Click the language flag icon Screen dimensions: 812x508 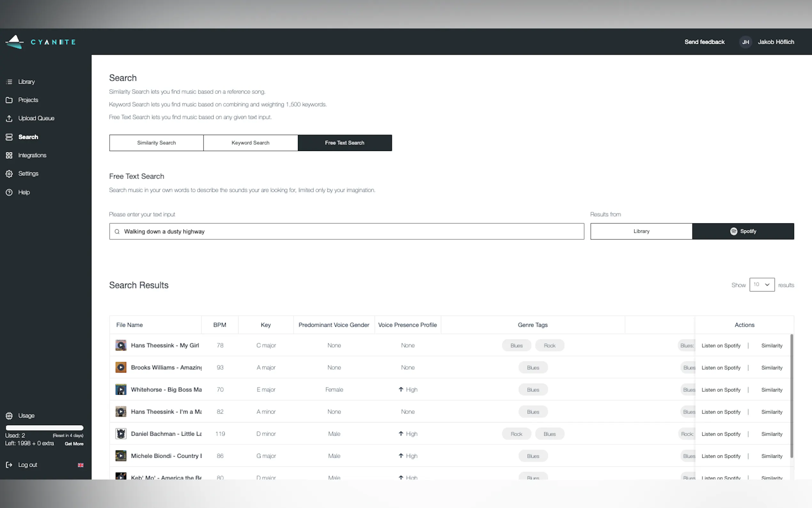pos(81,465)
